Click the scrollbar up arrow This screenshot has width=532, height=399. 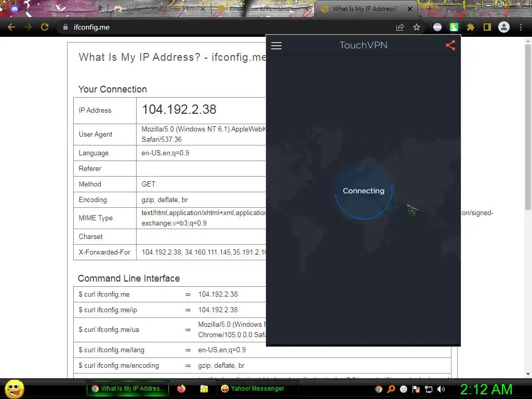(528, 41)
